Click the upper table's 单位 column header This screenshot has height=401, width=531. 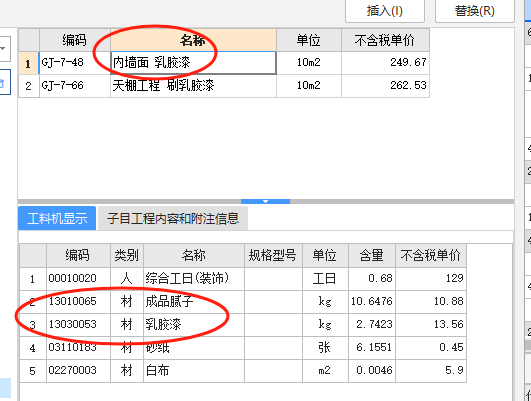tap(309, 40)
